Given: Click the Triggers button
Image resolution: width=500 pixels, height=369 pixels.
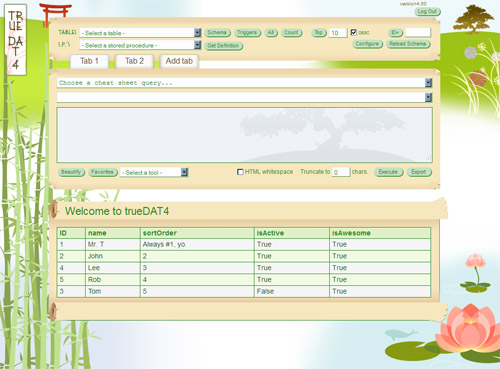Looking at the screenshot, I should 247,33.
